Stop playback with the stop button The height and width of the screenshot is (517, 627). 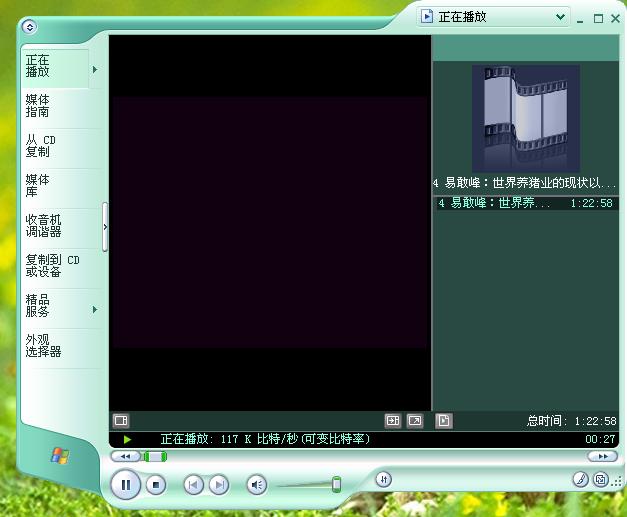[155, 485]
